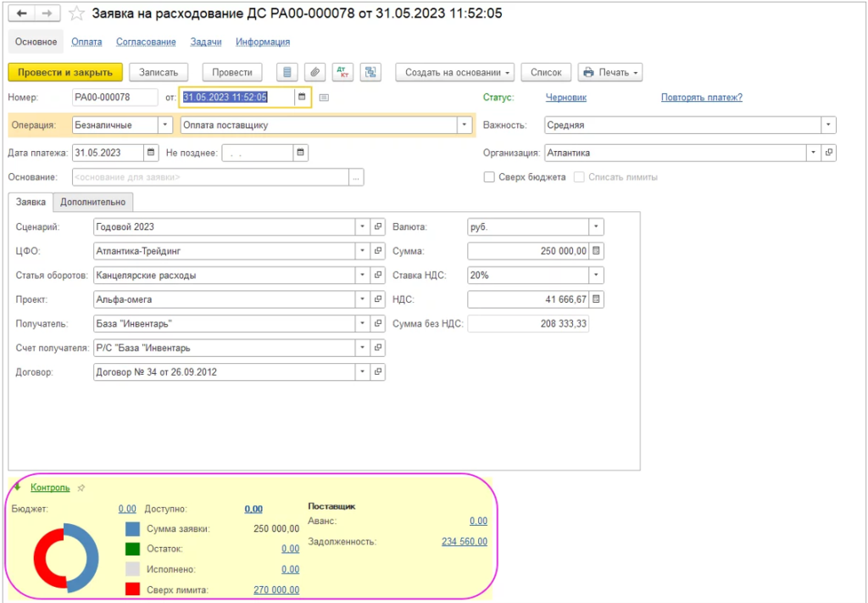Switch to the Дополнительно tab
The height and width of the screenshot is (603, 868).
point(92,202)
